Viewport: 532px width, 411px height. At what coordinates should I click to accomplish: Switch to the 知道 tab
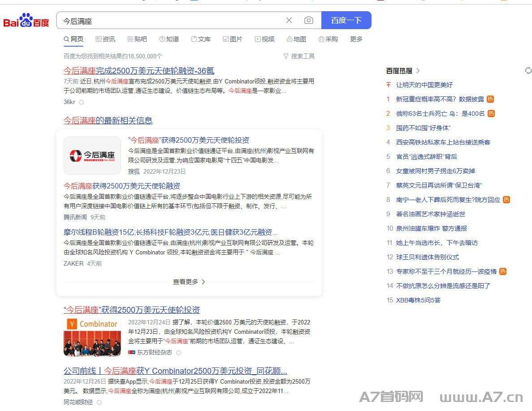click(x=169, y=39)
